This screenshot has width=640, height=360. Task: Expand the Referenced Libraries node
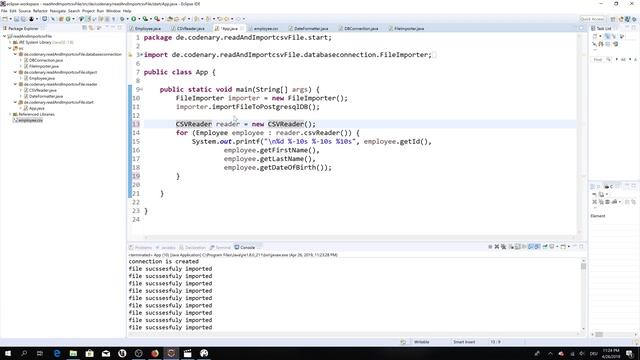coord(10,114)
